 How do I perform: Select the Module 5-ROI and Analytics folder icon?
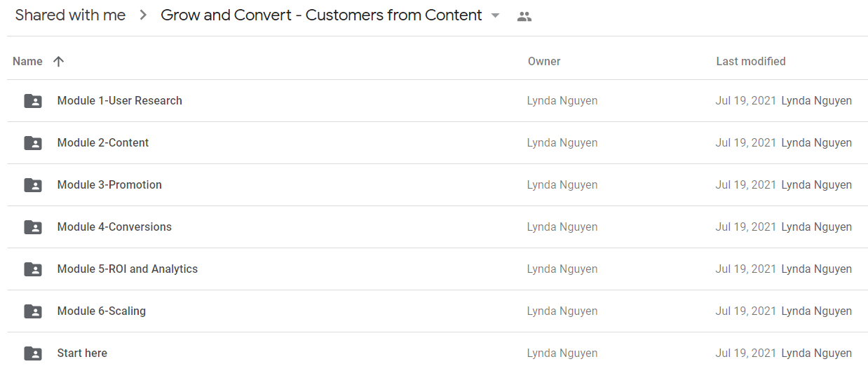pyautogui.click(x=33, y=269)
